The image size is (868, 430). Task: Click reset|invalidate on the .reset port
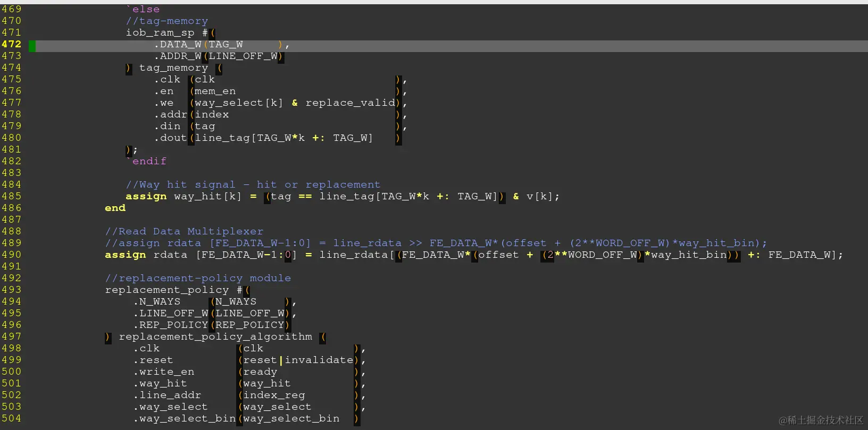click(298, 360)
